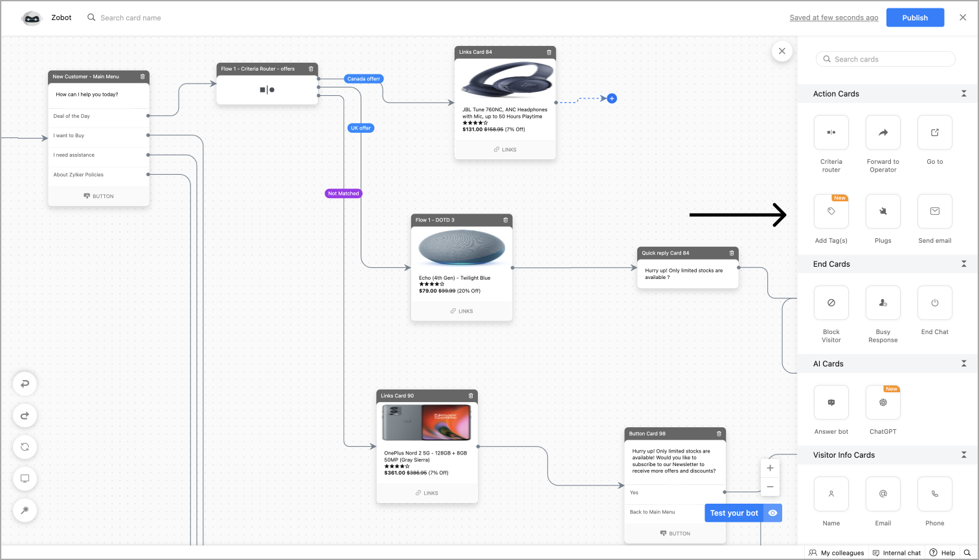Collapse the AI Cards section
The image size is (979, 560).
[963, 364]
